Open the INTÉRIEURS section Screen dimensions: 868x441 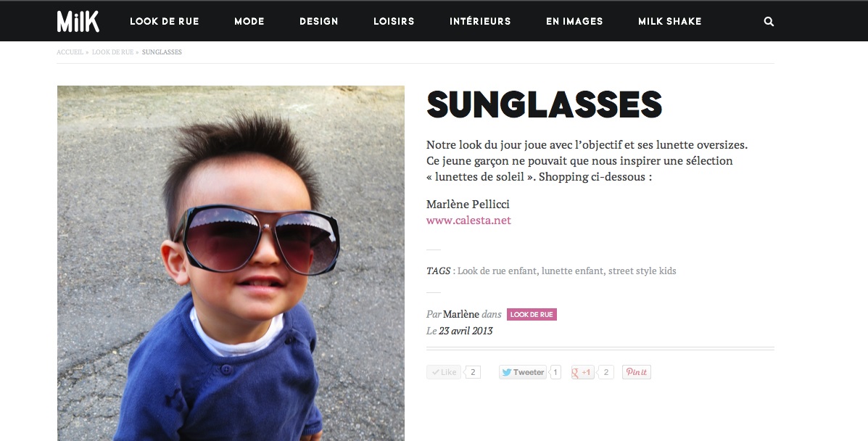[480, 22]
